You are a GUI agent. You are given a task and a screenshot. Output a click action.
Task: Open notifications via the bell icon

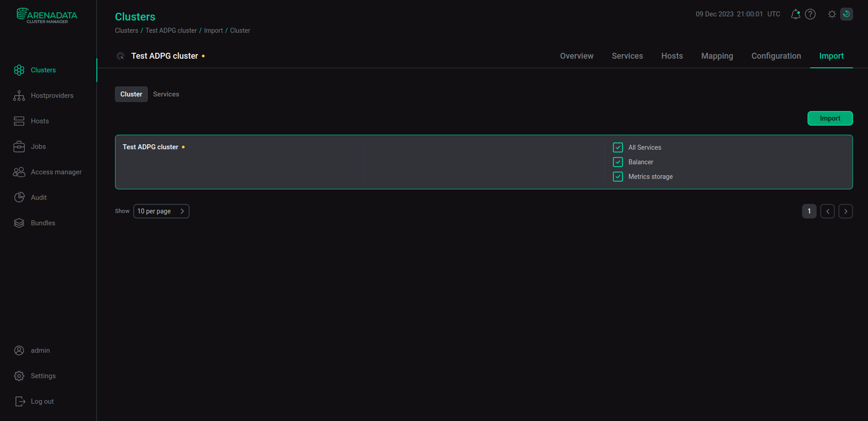[795, 14]
